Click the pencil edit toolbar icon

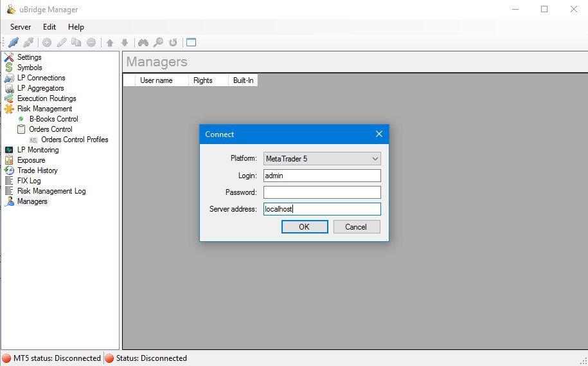[62, 42]
